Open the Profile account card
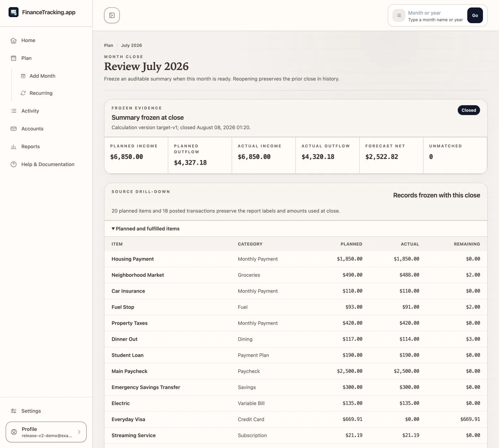The width and height of the screenshot is (499, 448). 46,432
